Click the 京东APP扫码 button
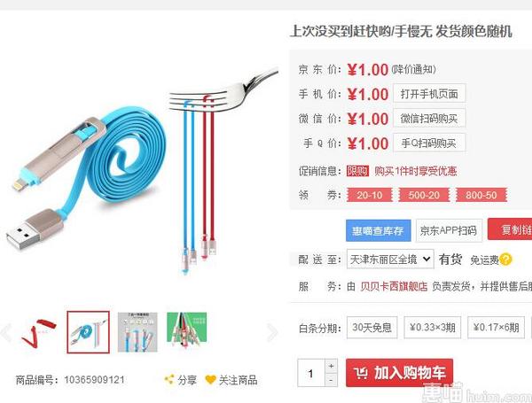This screenshot has width=532, height=403. 449,230
